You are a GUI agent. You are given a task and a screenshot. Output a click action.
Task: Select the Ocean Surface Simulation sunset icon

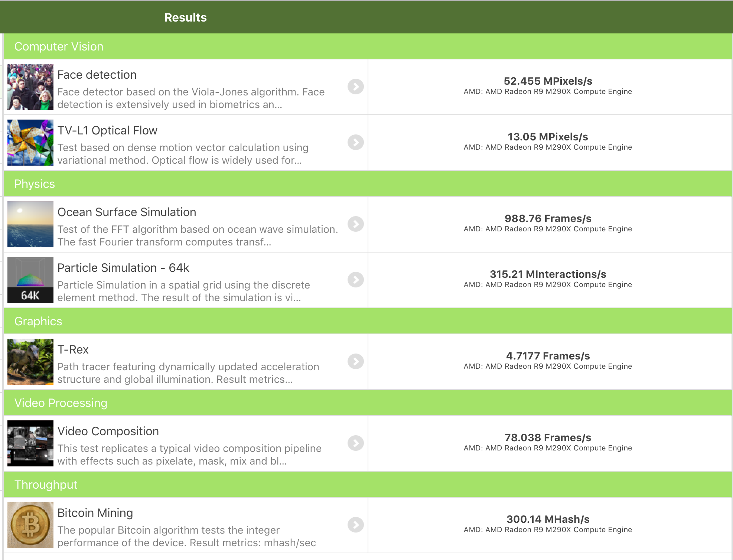point(30,224)
